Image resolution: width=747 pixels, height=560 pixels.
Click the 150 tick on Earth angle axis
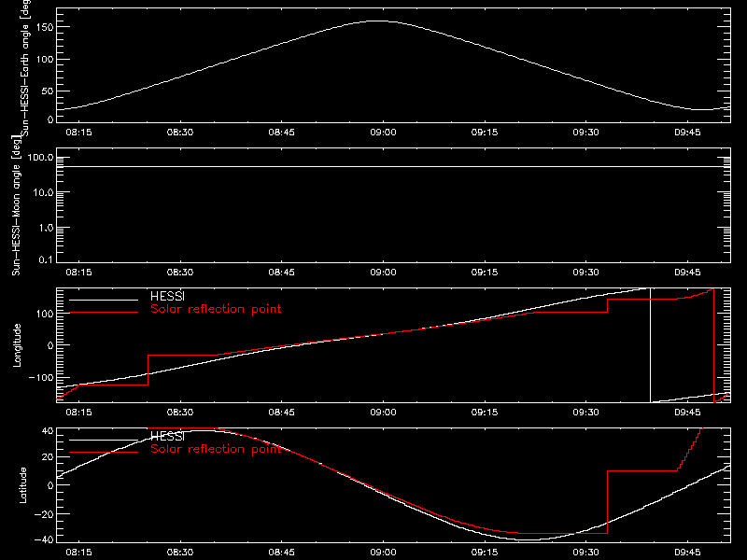pyautogui.click(x=44, y=27)
